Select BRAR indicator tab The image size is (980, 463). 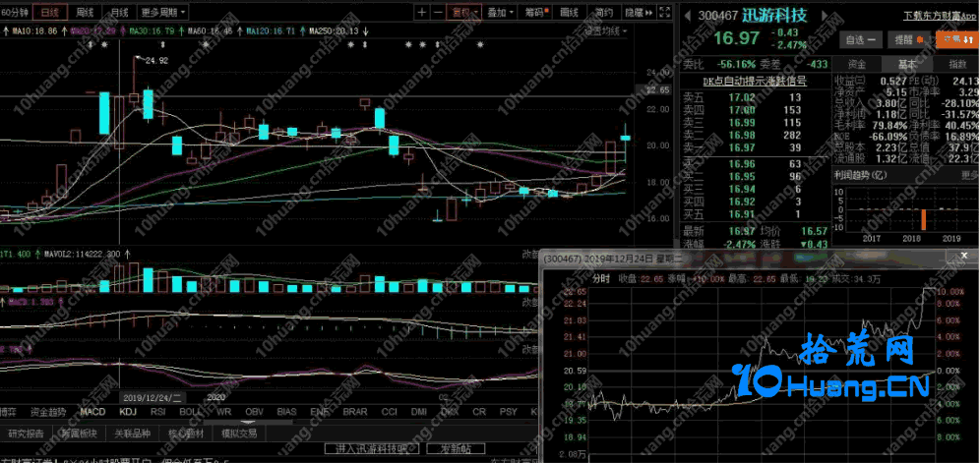click(355, 413)
